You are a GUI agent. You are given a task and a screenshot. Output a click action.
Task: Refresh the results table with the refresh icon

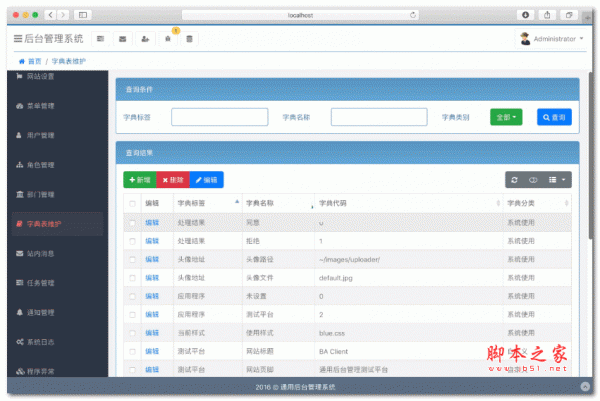pyautogui.click(x=514, y=180)
